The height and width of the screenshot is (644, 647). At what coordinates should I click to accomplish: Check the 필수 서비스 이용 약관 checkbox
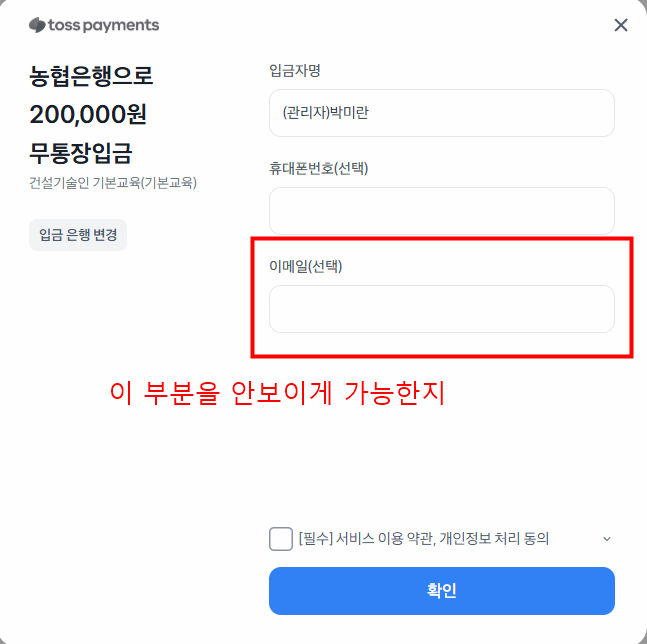point(281,539)
